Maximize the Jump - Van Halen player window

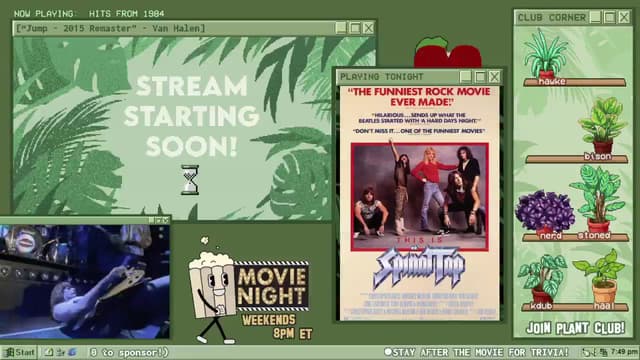click(355, 28)
